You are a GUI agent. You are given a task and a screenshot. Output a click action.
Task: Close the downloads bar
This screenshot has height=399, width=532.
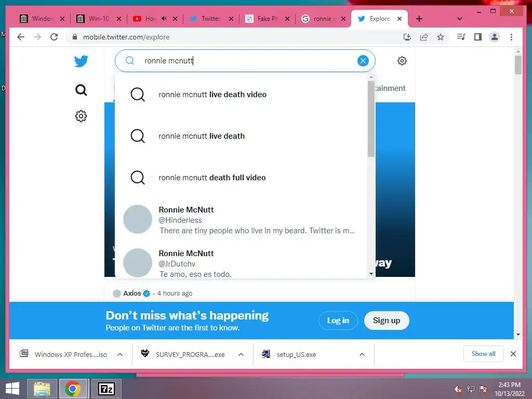[513, 354]
